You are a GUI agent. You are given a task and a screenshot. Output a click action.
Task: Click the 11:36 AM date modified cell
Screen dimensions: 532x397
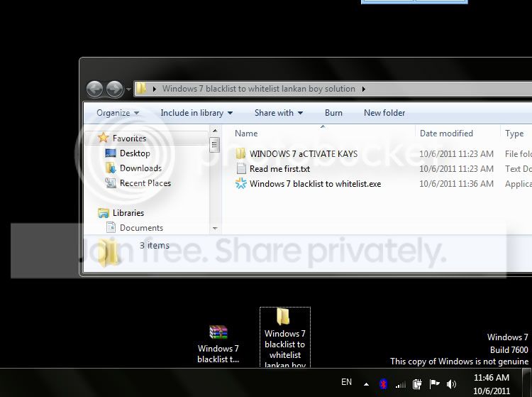456,184
